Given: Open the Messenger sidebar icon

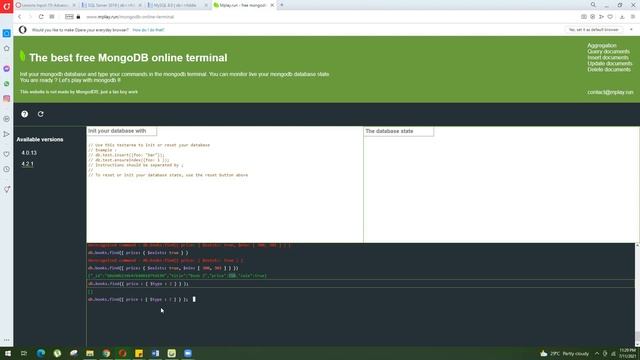Looking at the screenshot, I should point(7,69).
